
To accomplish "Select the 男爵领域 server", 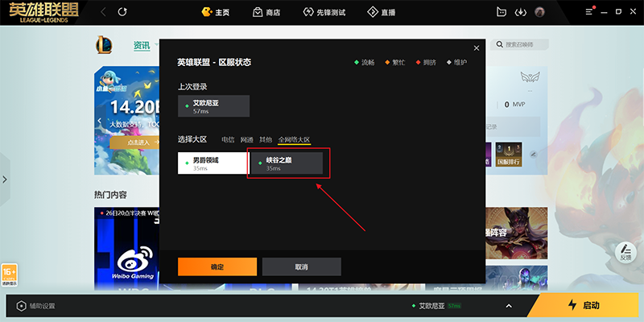I will coord(213,163).
